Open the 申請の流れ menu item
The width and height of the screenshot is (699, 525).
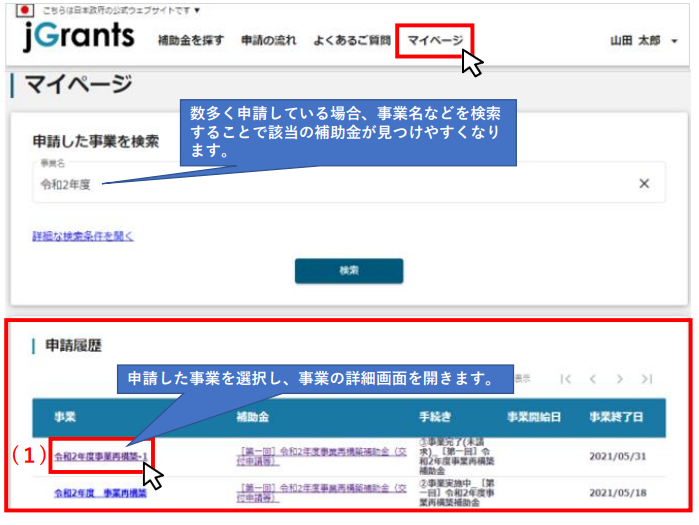point(268,41)
